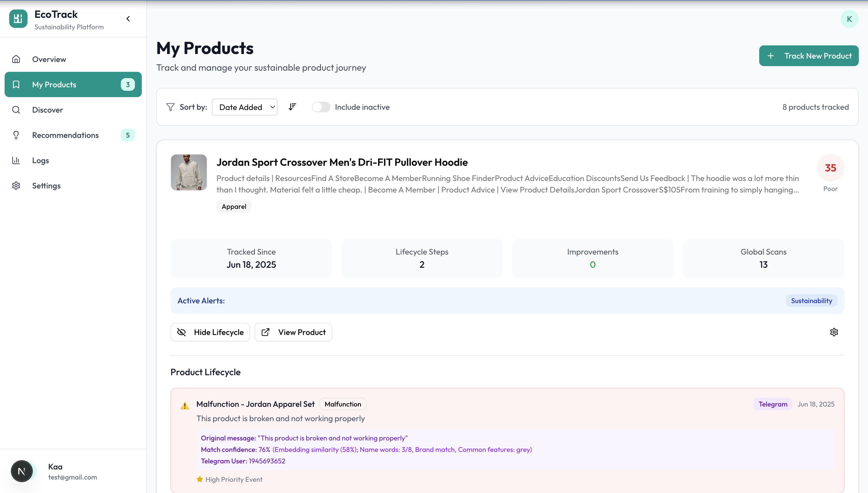Viewport: 868px width, 493px height.
Task: Click the Jordan hoodie product thumbnail
Action: pos(189,172)
